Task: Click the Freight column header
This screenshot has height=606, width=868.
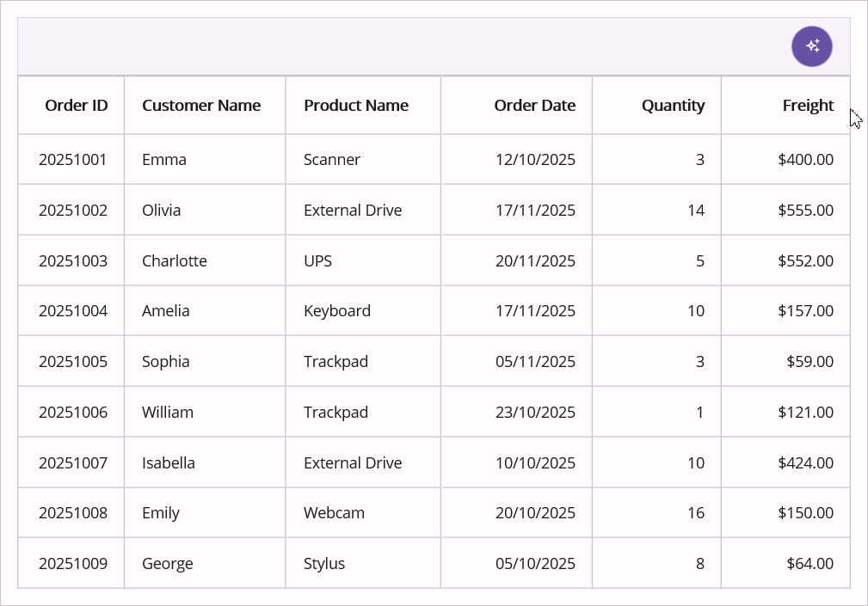Action: tap(808, 106)
